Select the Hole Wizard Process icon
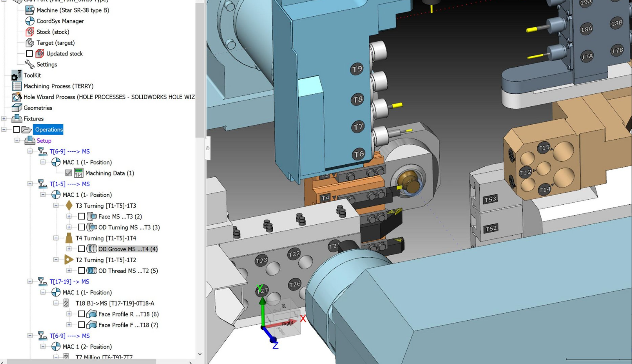 pyautogui.click(x=16, y=97)
